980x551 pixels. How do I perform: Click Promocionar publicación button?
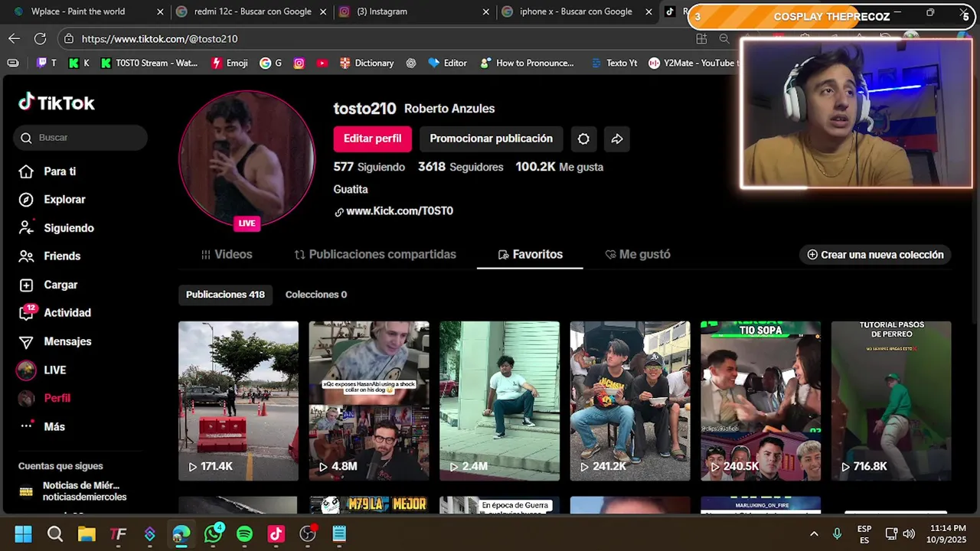[x=491, y=139]
